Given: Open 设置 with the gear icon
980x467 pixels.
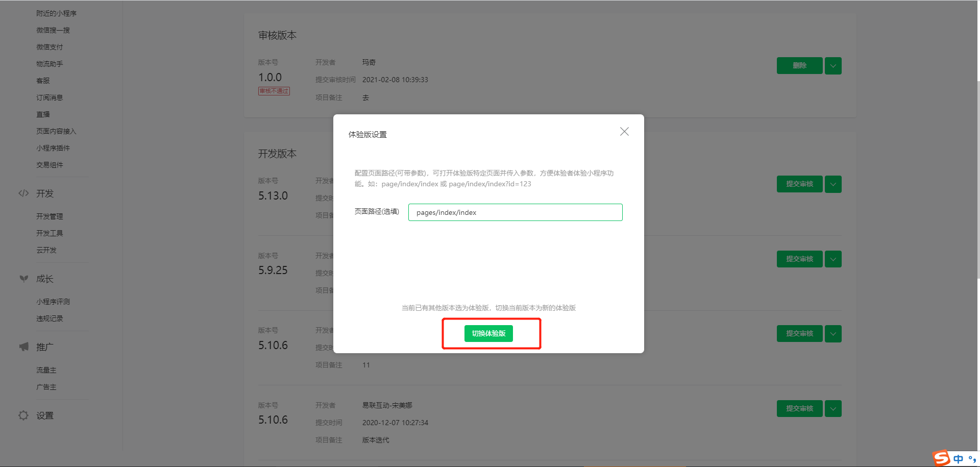Looking at the screenshot, I should coord(23,415).
